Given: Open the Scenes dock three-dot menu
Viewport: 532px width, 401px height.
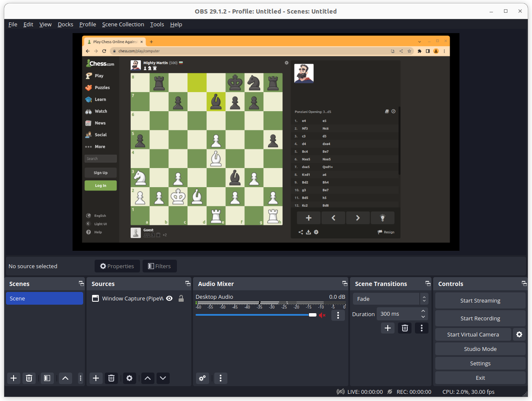Looking at the screenshot, I should click(81, 378).
